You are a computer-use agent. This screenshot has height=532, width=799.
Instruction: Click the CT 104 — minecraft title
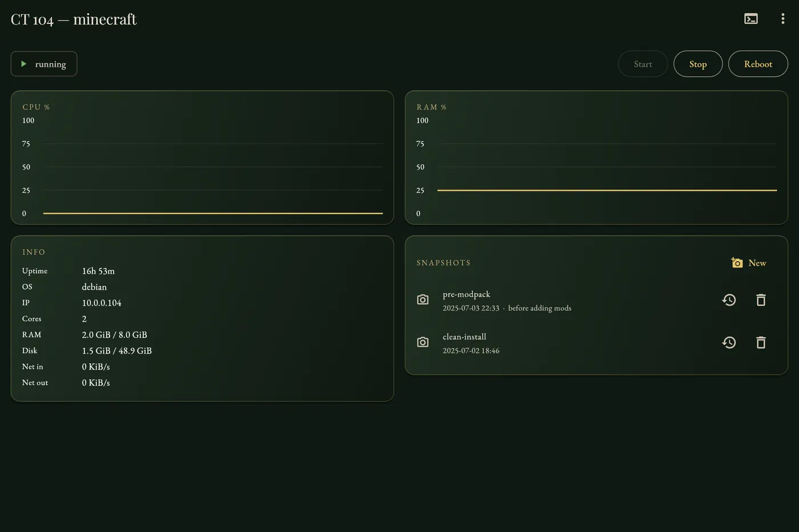pos(74,19)
